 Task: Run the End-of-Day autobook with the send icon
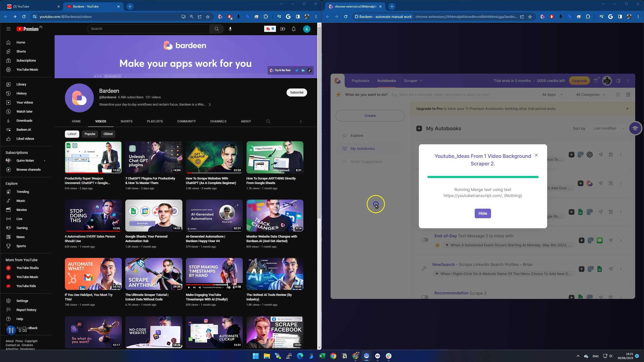click(x=611, y=240)
